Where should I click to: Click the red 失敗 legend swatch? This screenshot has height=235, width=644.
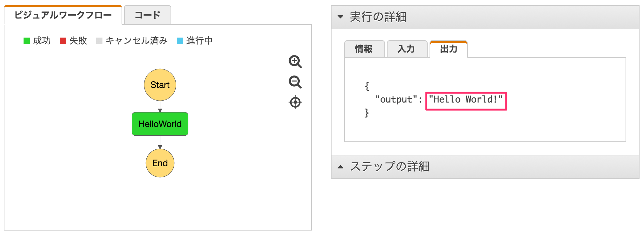click(x=63, y=41)
